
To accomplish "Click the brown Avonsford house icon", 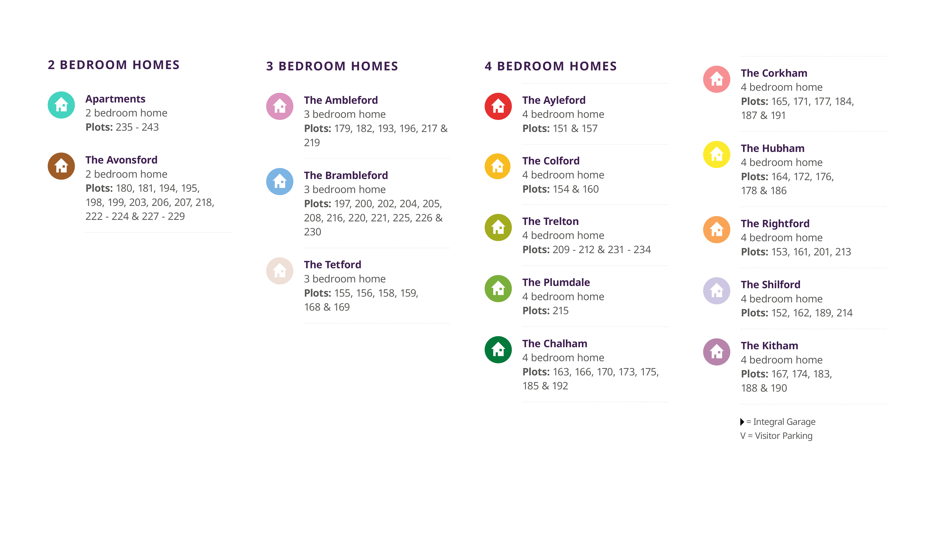I will pos(61,166).
